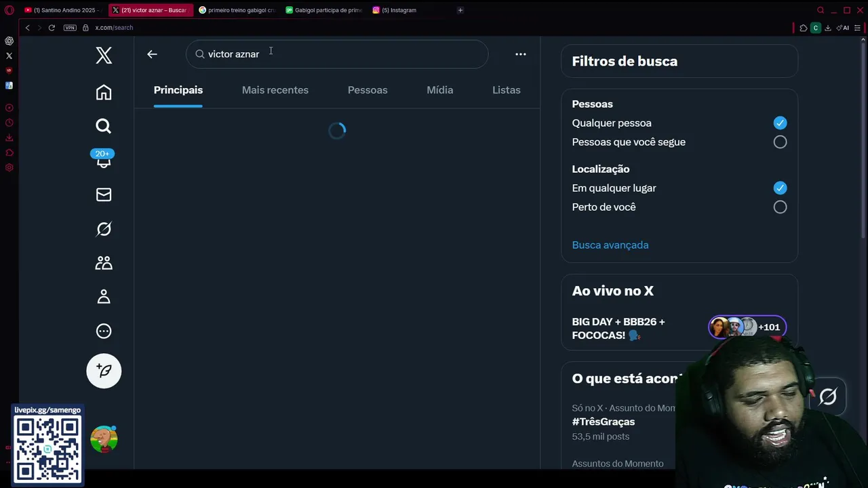
Task: Click the padlock site info icon
Action: (85, 28)
